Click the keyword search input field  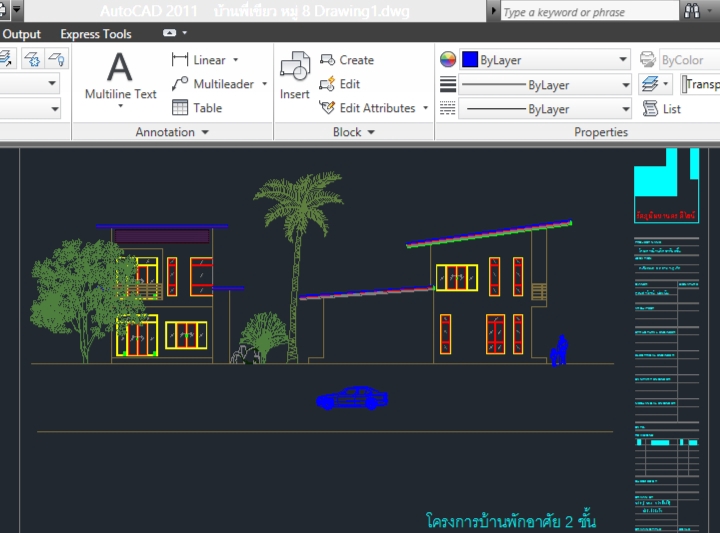pyautogui.click(x=589, y=12)
